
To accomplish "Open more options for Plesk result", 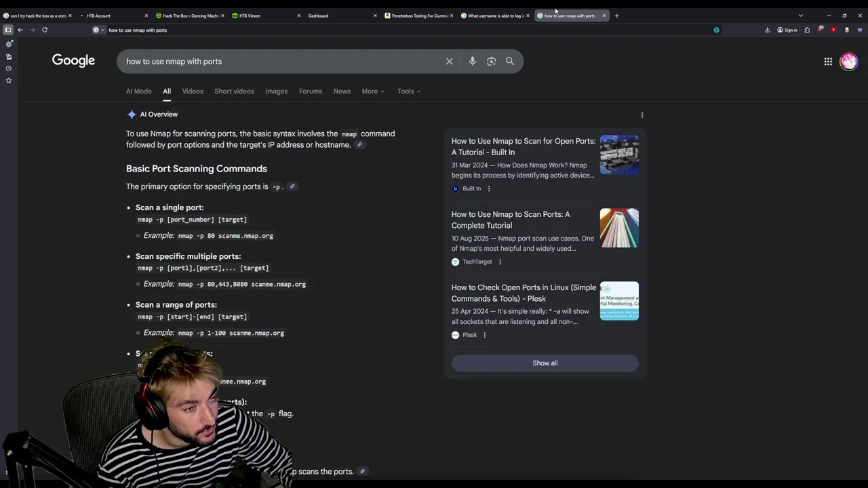I will (x=484, y=335).
